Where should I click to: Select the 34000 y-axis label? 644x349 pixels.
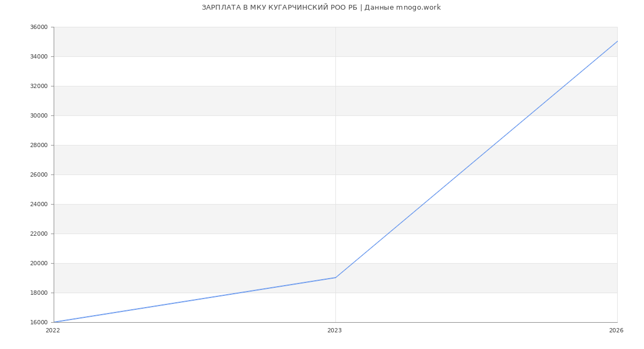(x=40, y=57)
